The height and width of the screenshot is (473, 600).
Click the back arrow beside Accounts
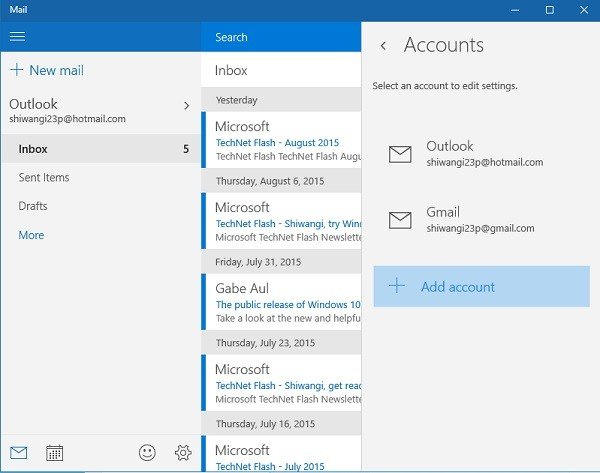383,46
